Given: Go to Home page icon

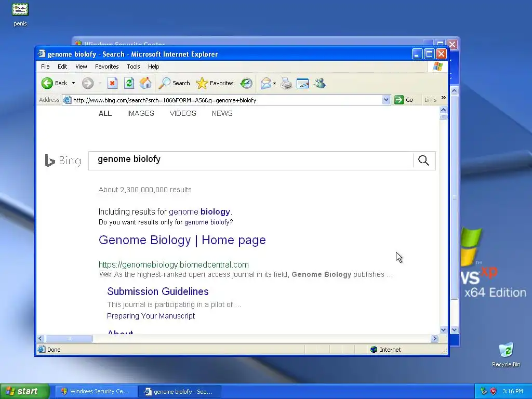Looking at the screenshot, I should pos(145,83).
